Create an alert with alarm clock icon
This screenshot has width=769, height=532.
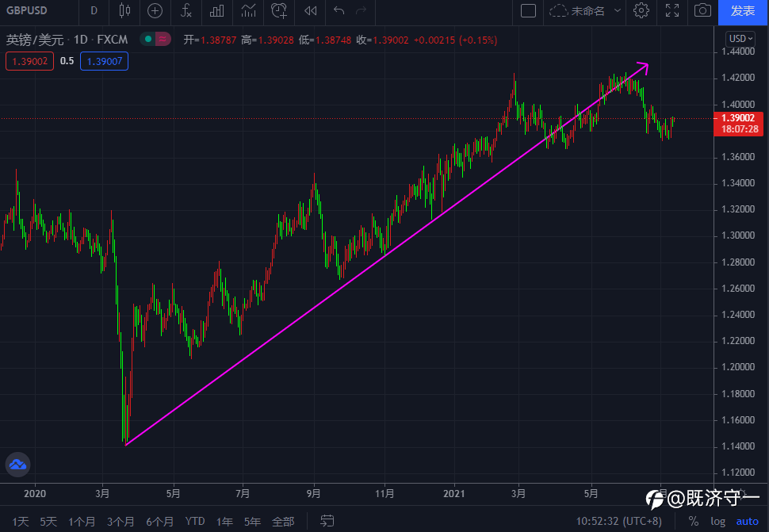pyautogui.click(x=279, y=10)
